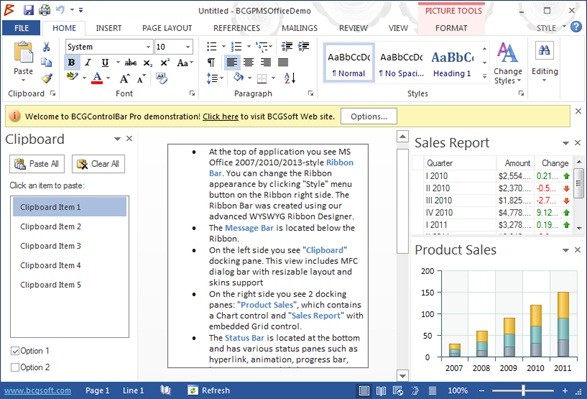Viewport: 587px width, 399px height.
Task: Click the Numbering list icon
Action: point(236,46)
